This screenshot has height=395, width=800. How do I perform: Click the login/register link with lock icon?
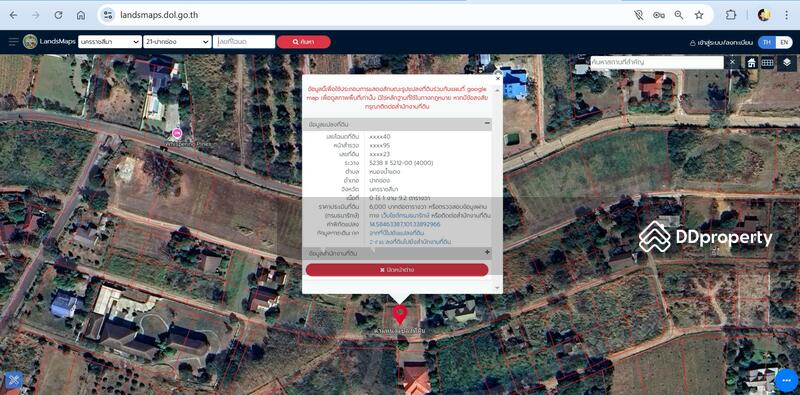click(721, 43)
